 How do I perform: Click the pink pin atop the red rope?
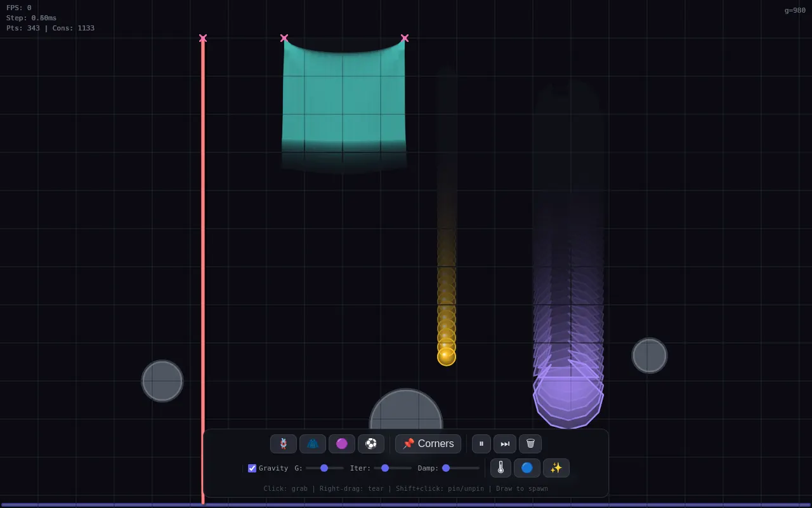point(203,38)
